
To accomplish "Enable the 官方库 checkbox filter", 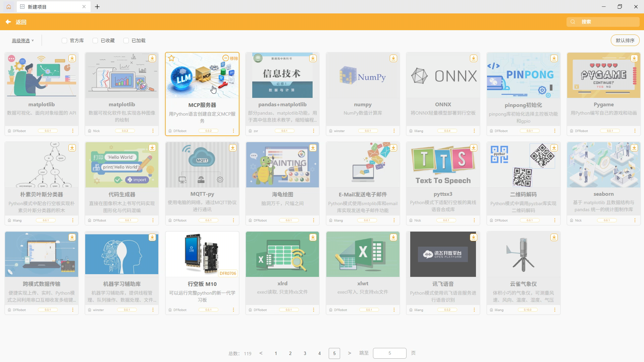I will coord(64,41).
